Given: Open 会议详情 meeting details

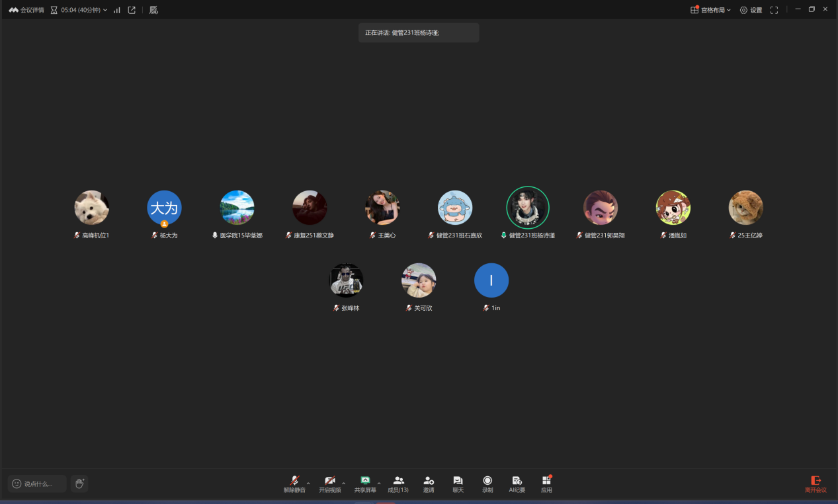Looking at the screenshot, I should coord(26,10).
